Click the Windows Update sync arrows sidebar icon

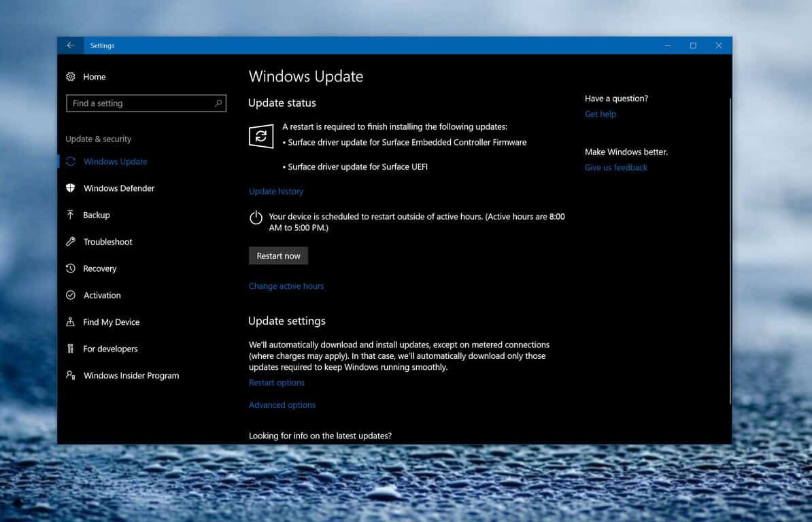[71, 161]
